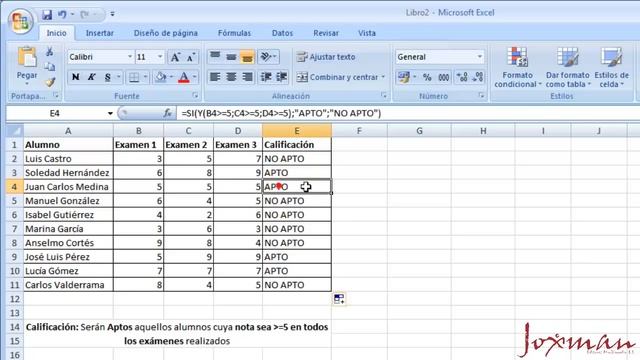640x360 pixels.
Task: Open the Fórmulas tab
Action: click(234, 33)
